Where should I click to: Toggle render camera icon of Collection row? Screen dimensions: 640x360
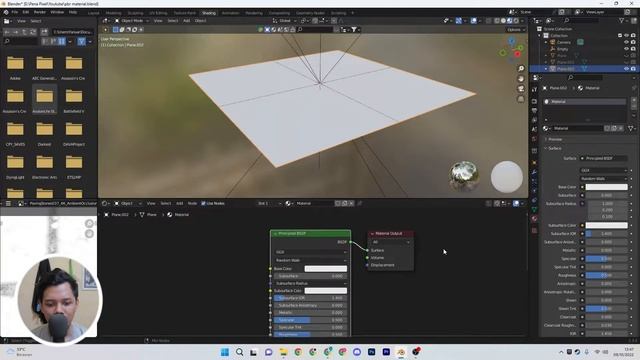(x=633, y=36)
